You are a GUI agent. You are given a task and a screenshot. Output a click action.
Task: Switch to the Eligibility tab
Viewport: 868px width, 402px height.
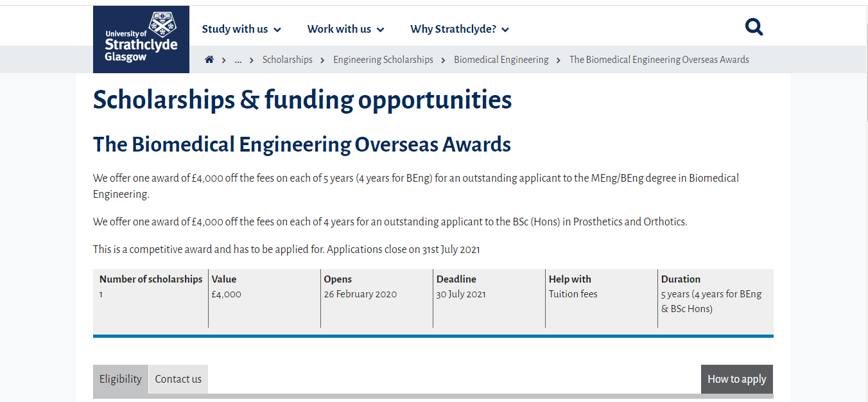tap(121, 379)
